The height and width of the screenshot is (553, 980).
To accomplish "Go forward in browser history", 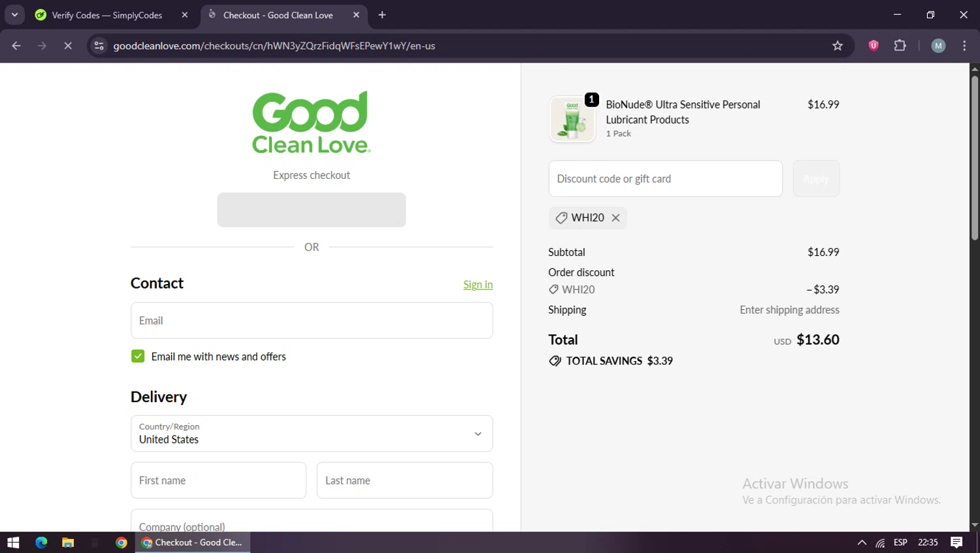I will pos(42,46).
